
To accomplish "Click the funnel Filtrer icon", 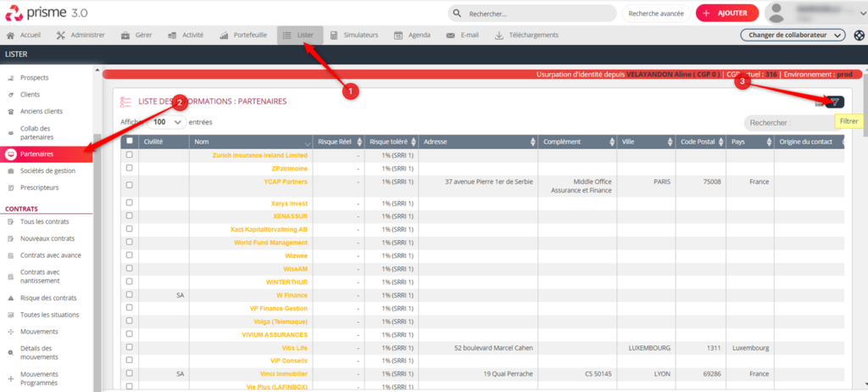I will click(835, 102).
